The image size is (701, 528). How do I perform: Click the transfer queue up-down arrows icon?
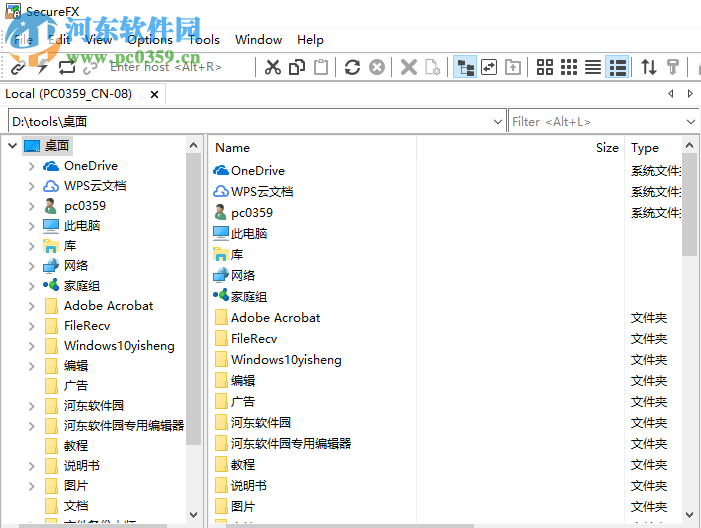pyautogui.click(x=649, y=68)
